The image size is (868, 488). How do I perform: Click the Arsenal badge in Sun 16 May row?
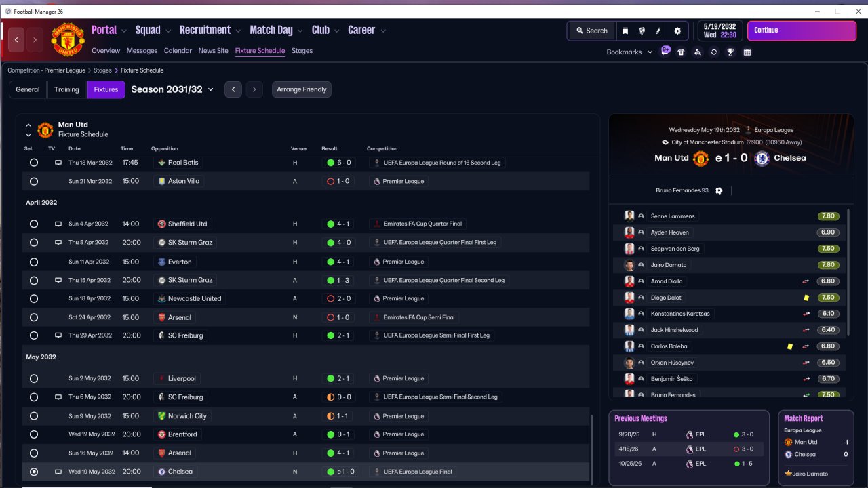[x=161, y=453]
